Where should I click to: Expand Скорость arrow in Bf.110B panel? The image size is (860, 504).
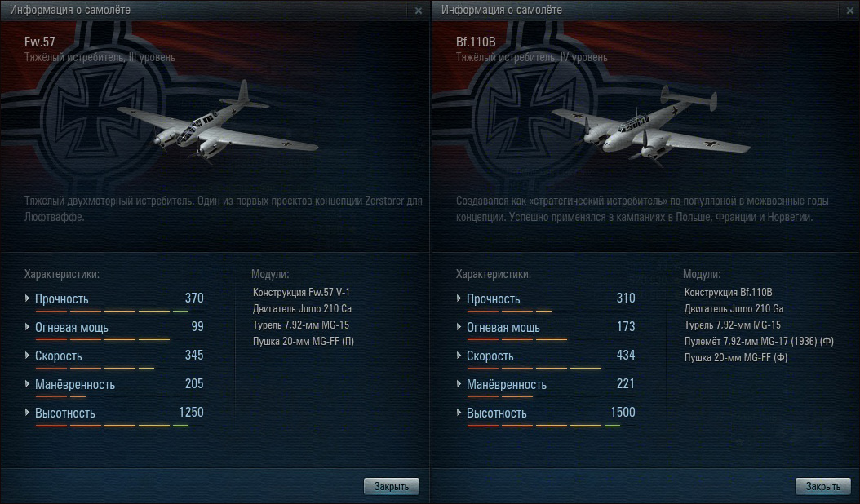459,356
